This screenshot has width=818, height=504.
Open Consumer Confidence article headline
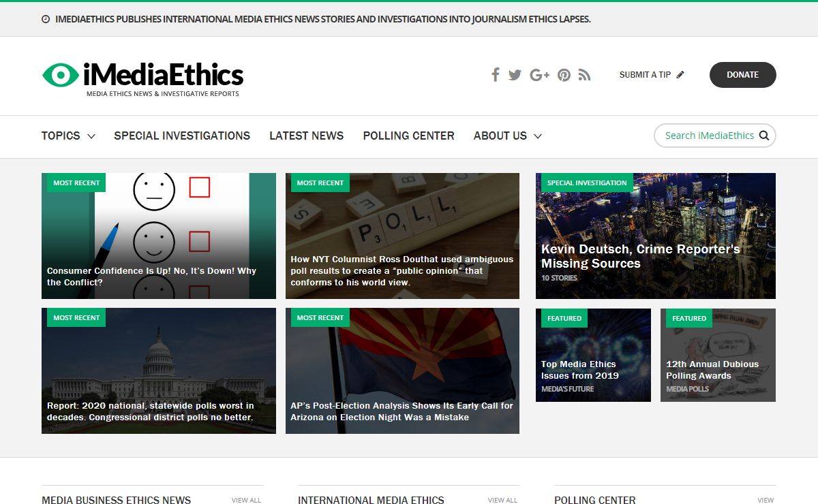(x=151, y=277)
